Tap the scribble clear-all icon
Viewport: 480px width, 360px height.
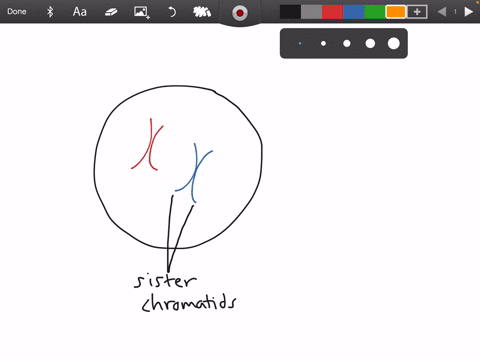click(x=202, y=12)
